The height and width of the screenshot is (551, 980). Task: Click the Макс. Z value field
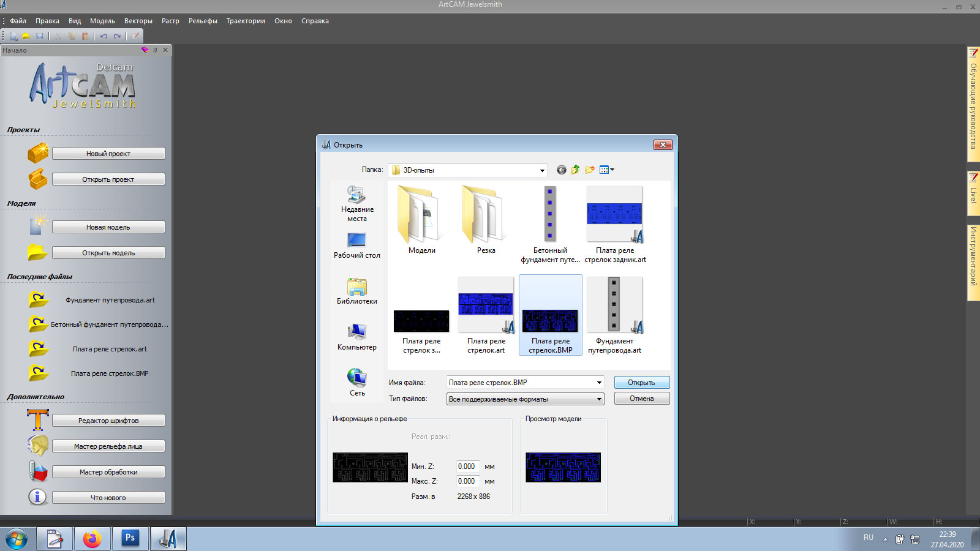point(468,481)
